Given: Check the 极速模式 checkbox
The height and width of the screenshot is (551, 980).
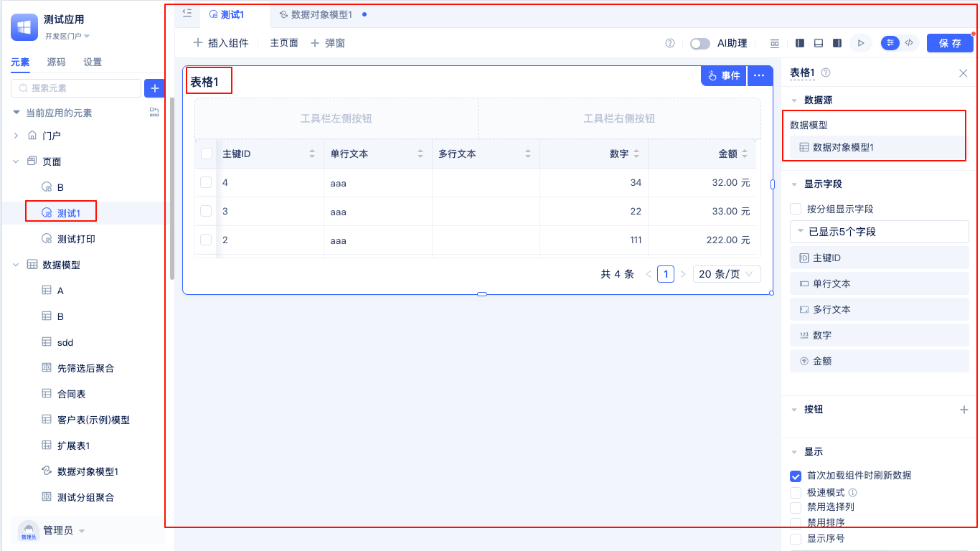Looking at the screenshot, I should coord(796,493).
